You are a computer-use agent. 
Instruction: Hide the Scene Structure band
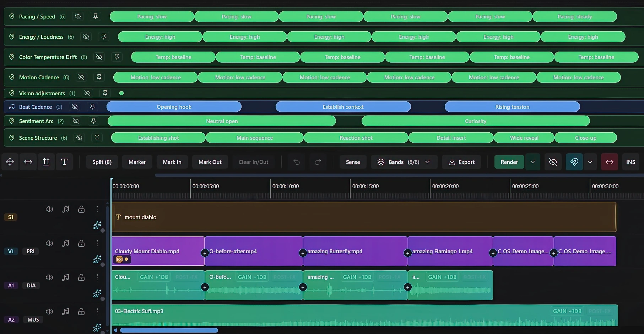pos(79,138)
